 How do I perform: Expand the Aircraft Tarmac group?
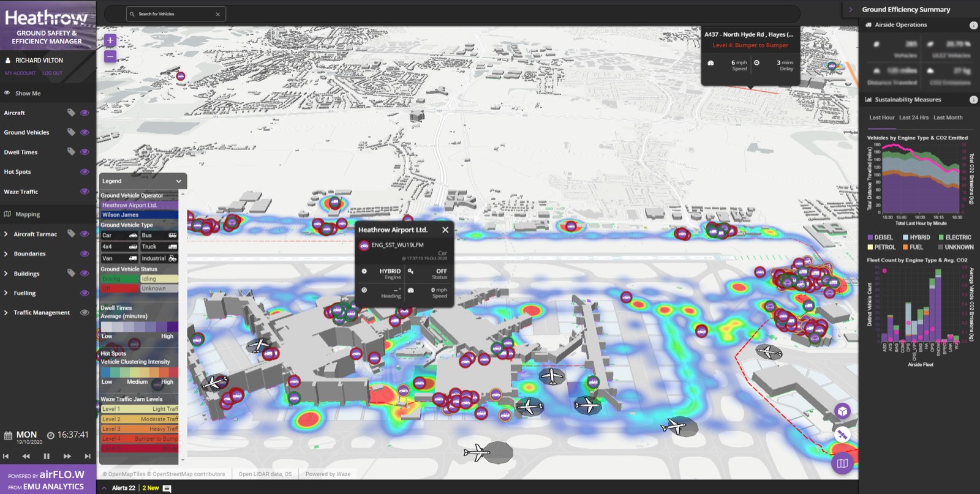pos(6,234)
